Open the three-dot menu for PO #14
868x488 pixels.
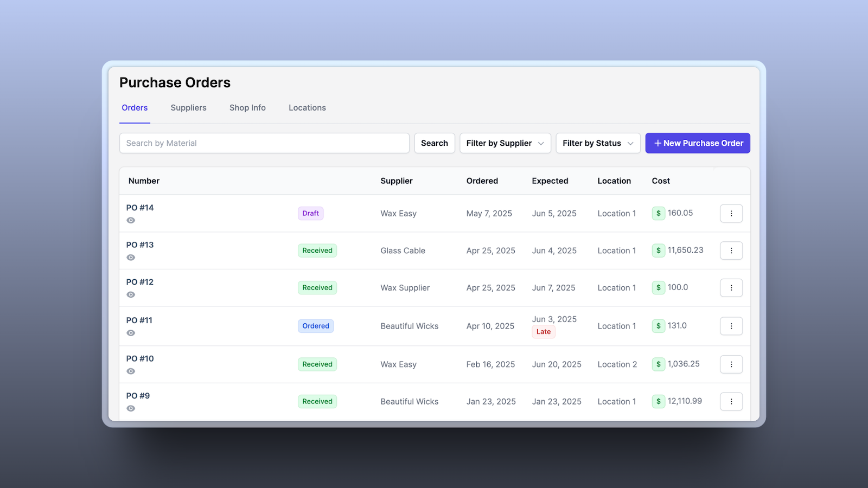[x=731, y=214]
